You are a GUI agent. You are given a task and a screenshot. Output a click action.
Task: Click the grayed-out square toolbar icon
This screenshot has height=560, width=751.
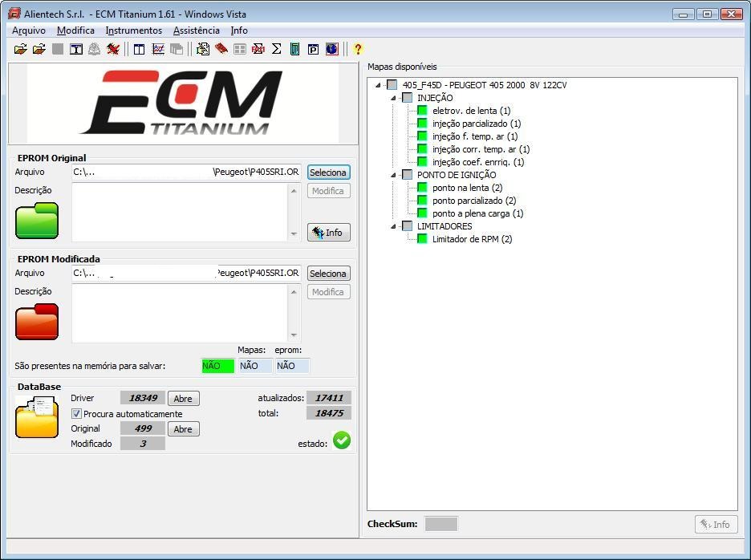(x=58, y=49)
